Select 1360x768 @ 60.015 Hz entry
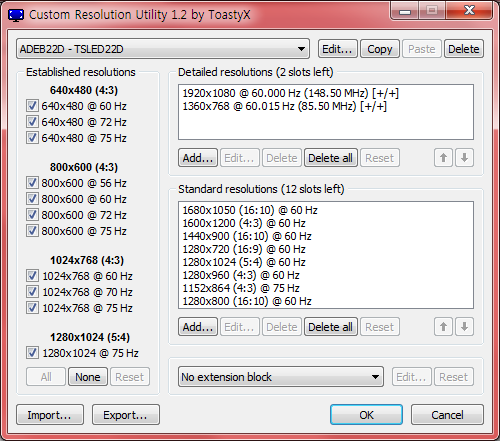 (284, 106)
